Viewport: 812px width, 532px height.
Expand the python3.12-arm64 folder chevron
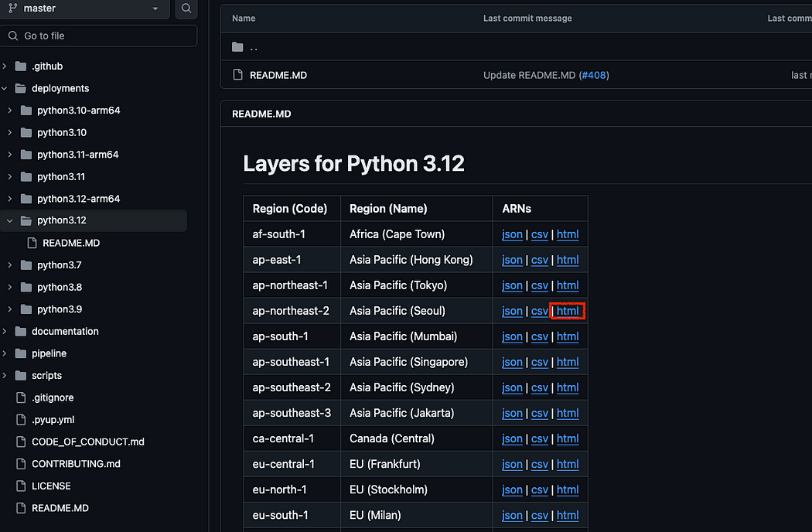coord(10,199)
